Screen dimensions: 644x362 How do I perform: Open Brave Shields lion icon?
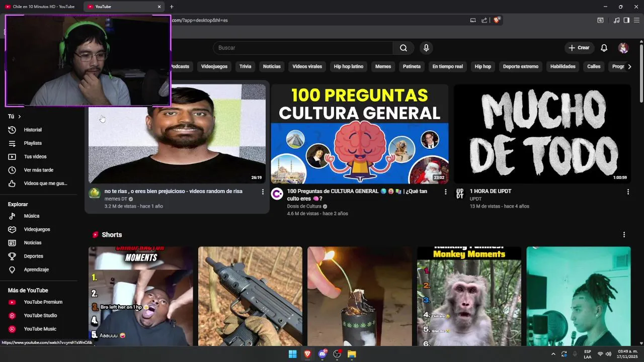point(496,20)
